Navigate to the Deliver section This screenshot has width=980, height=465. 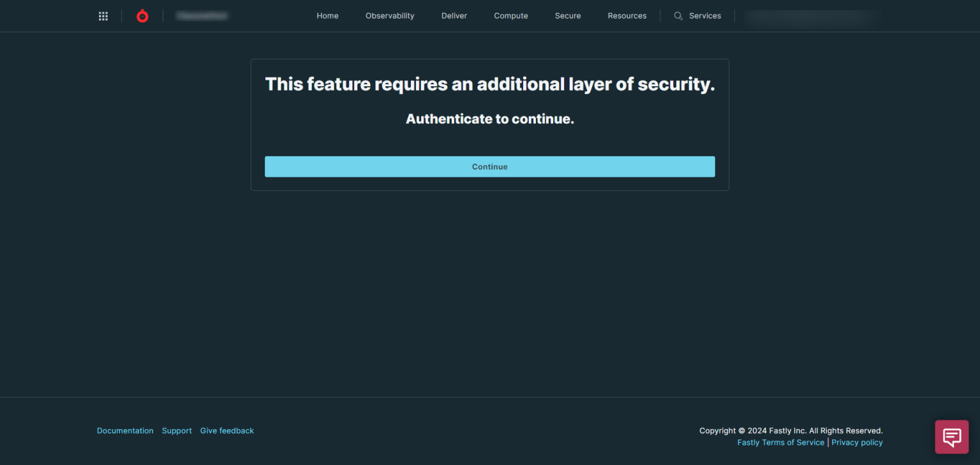coord(454,15)
